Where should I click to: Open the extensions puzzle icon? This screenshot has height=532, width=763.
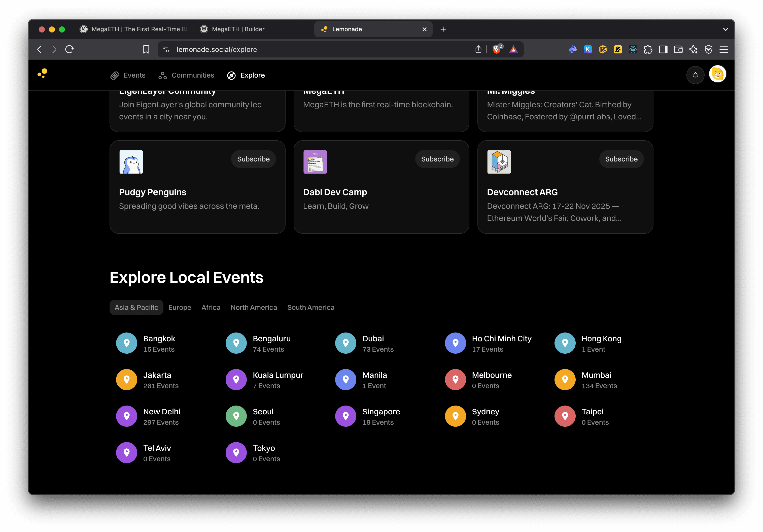tap(648, 50)
